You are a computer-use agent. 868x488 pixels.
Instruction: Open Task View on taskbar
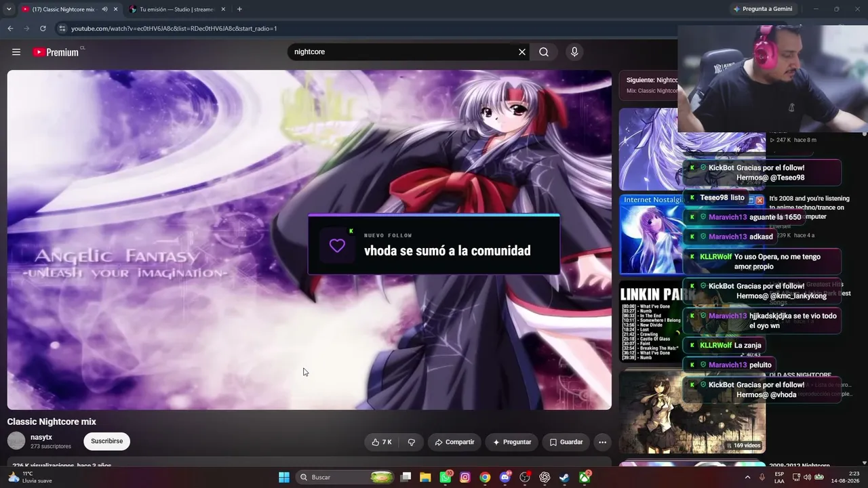click(x=406, y=477)
